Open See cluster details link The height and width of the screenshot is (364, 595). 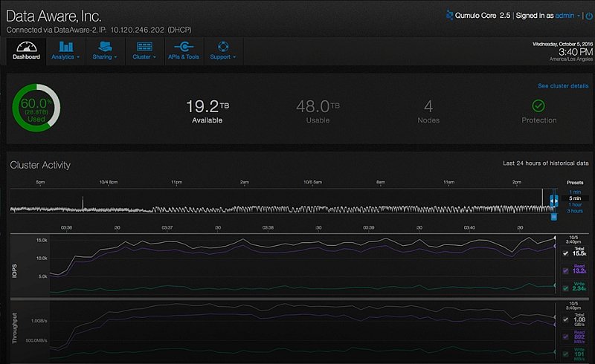[563, 86]
